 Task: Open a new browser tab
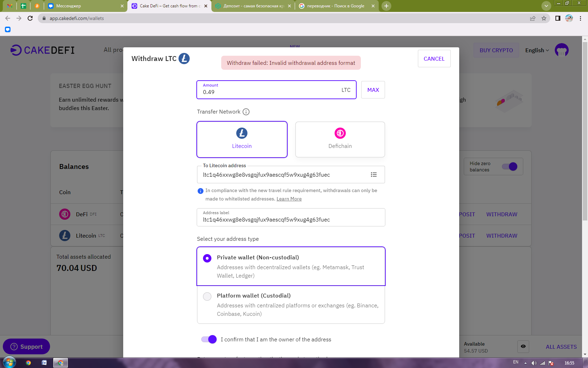pyautogui.click(x=386, y=6)
